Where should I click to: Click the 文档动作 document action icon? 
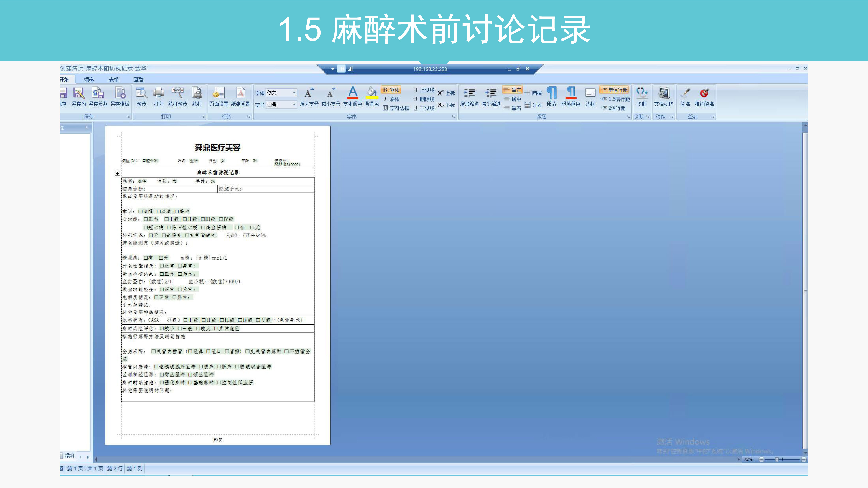(x=663, y=97)
